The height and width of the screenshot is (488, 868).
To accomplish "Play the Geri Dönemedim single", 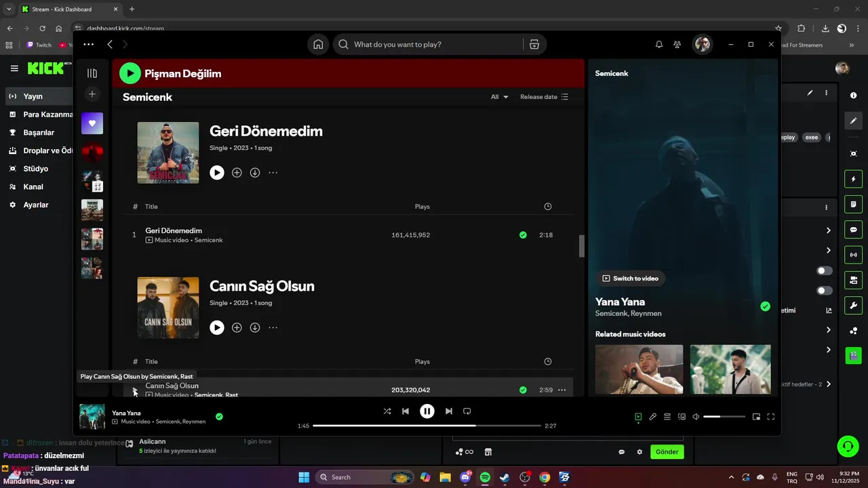I will (217, 173).
